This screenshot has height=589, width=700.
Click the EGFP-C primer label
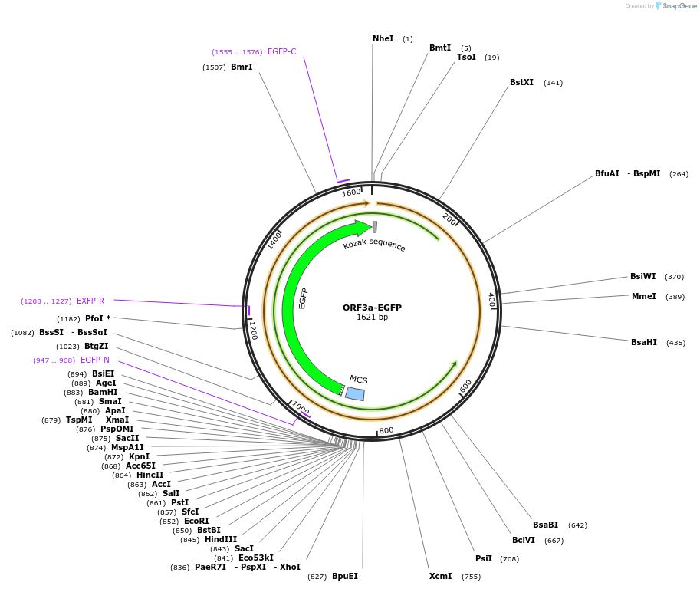pyautogui.click(x=281, y=52)
